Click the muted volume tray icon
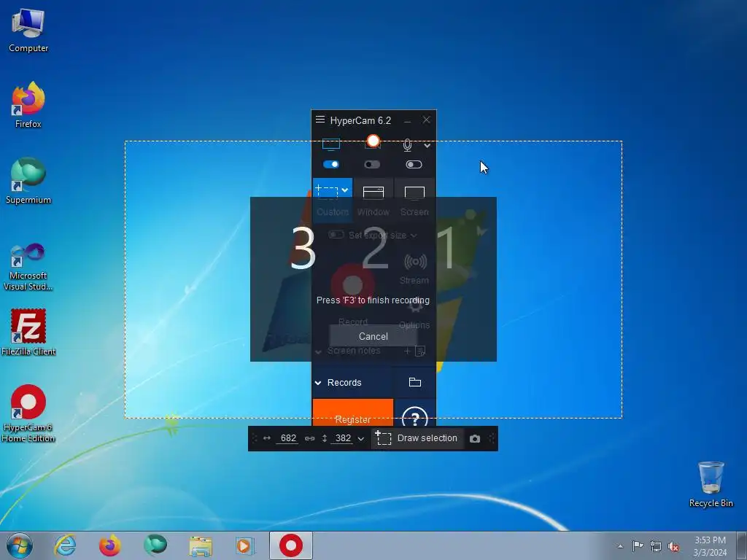 pyautogui.click(x=673, y=546)
